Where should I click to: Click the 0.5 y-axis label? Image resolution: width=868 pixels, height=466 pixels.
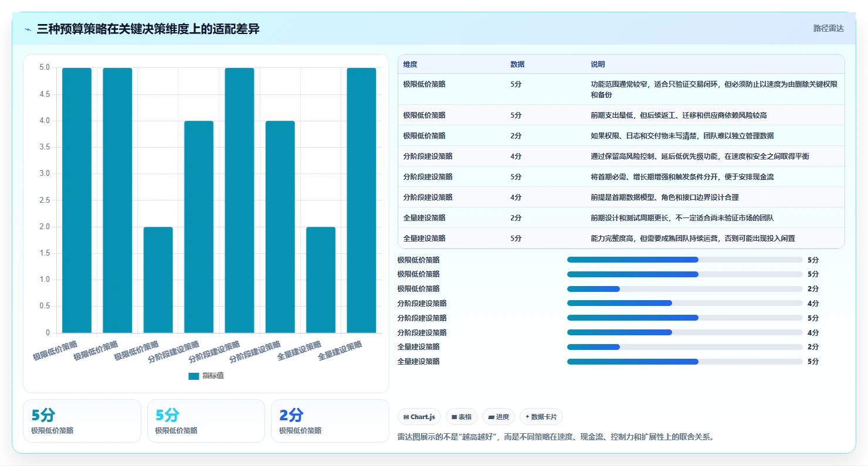[45, 306]
